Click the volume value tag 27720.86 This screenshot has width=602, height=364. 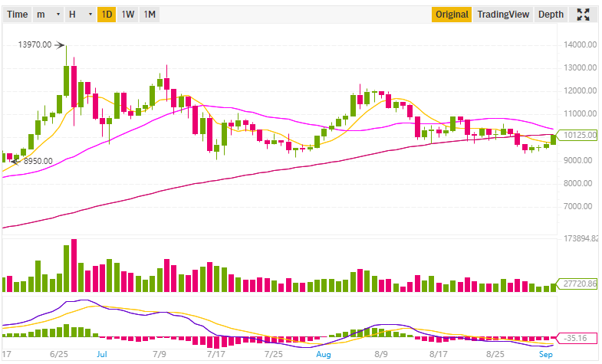(x=579, y=284)
